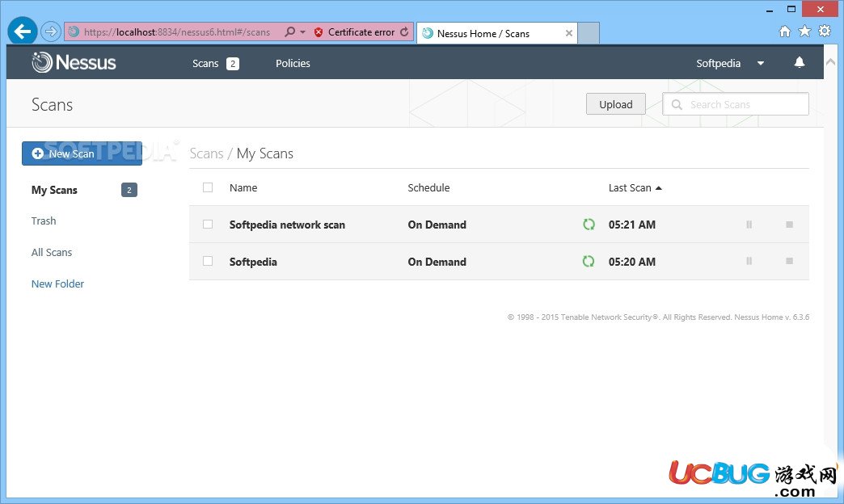Open the Scans menu in top navigation
The height and width of the screenshot is (504, 844).
[205, 64]
